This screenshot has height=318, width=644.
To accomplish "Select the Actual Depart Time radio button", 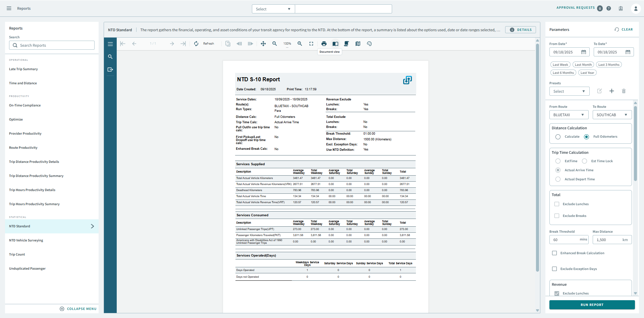I will (x=558, y=179).
